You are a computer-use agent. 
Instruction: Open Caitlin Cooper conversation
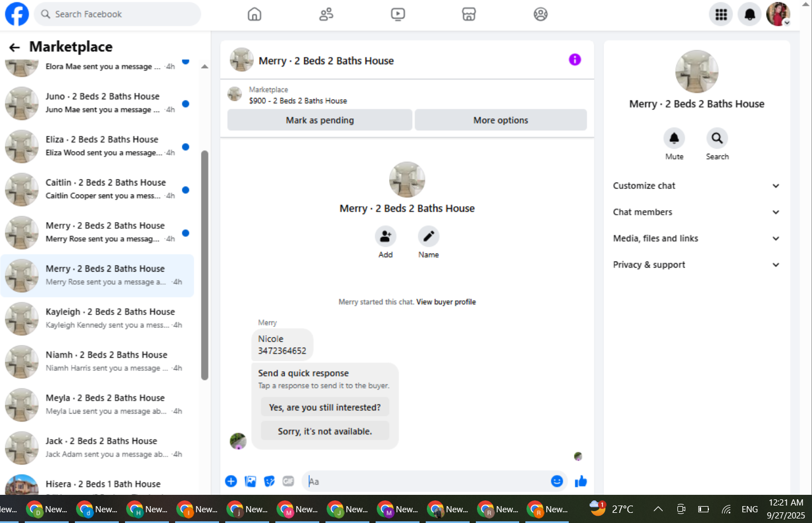97,189
